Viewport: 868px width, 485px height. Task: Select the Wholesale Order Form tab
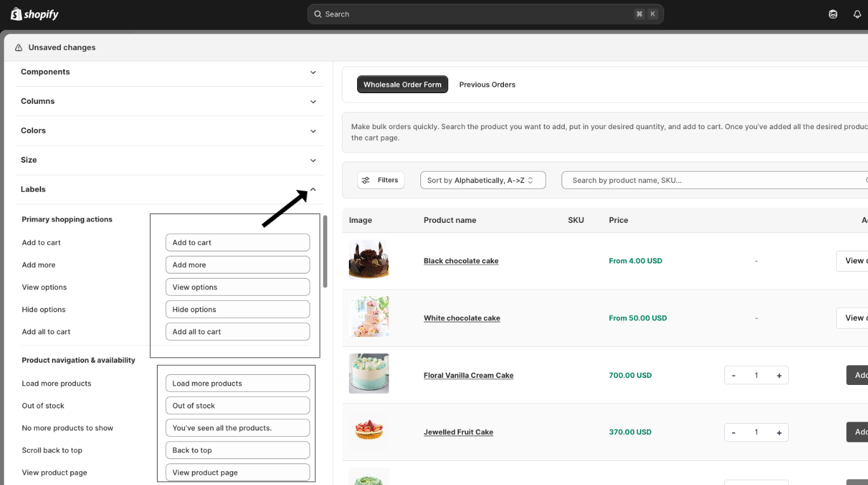point(402,85)
